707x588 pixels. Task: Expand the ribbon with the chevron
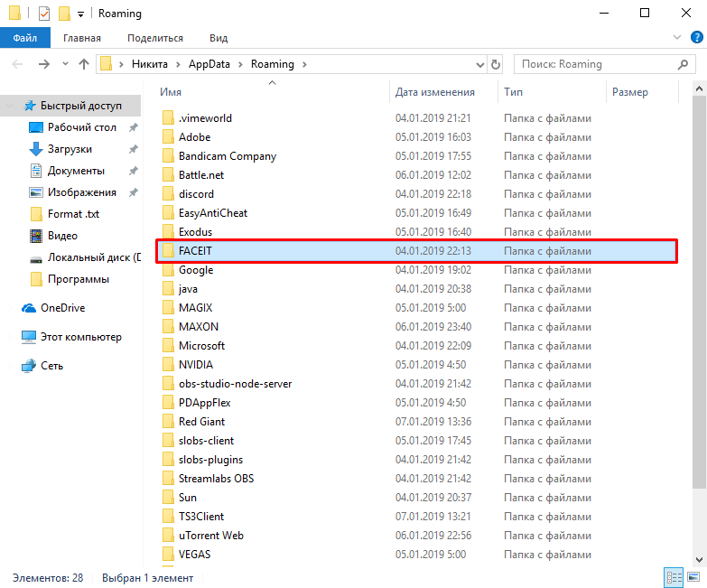click(677, 37)
